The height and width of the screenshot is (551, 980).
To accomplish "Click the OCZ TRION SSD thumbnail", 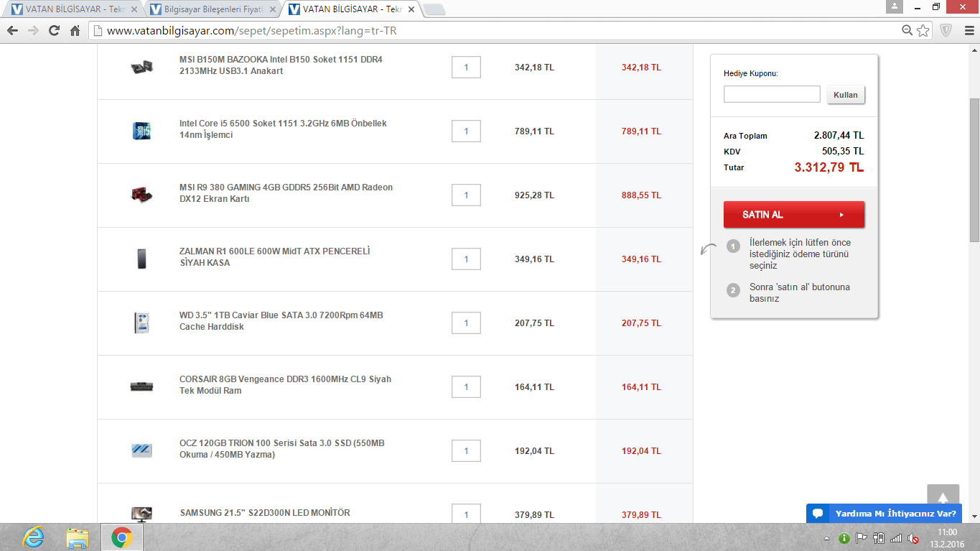I will (142, 450).
